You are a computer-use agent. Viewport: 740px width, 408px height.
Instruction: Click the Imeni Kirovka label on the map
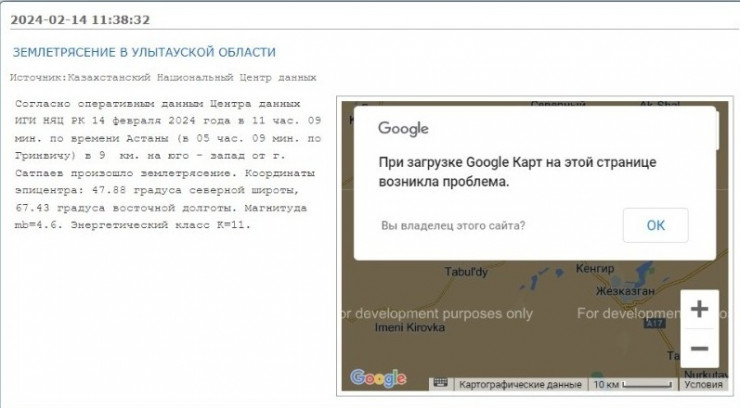pos(410,328)
